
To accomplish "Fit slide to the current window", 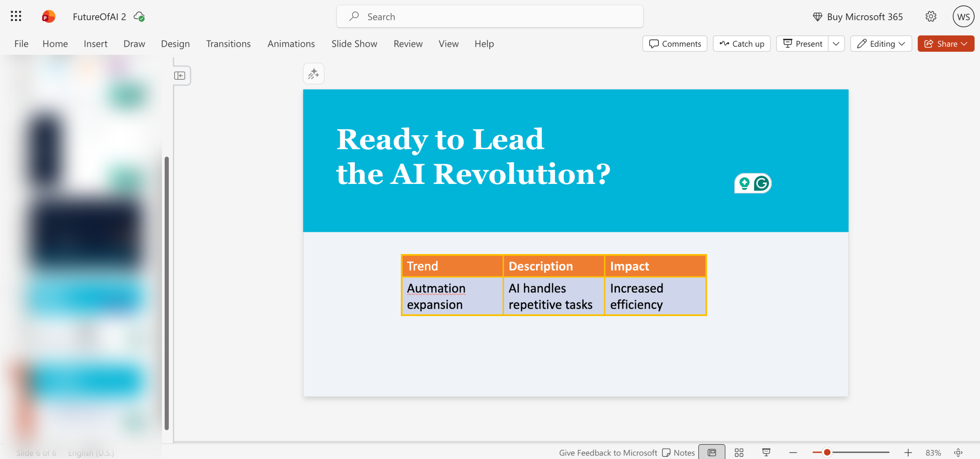I will (958, 452).
